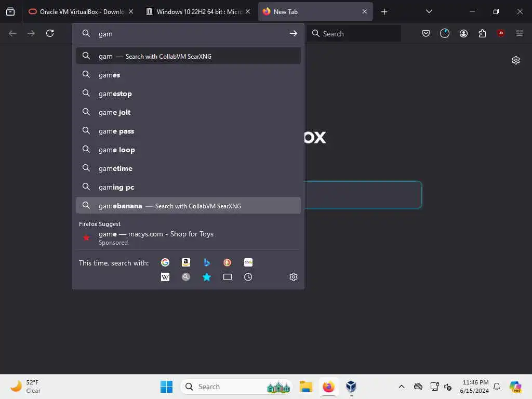
Task: Click the Firefox taskbar icon
Action: [x=328, y=387]
